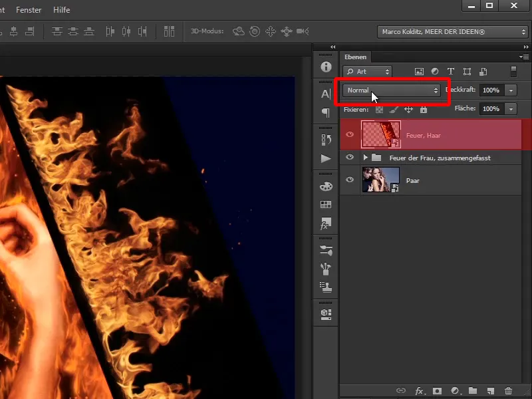Distribute left edges in options bar
The width and height of the screenshot is (532, 399).
tap(110, 31)
